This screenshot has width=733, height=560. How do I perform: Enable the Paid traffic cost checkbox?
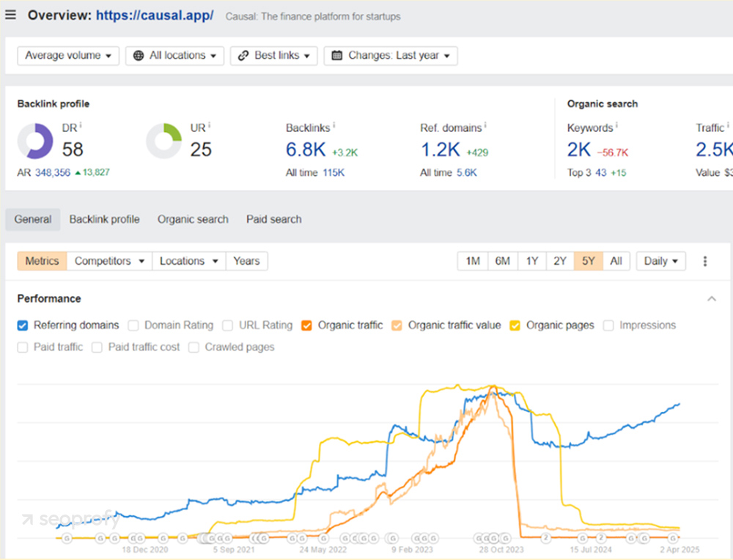[97, 347]
